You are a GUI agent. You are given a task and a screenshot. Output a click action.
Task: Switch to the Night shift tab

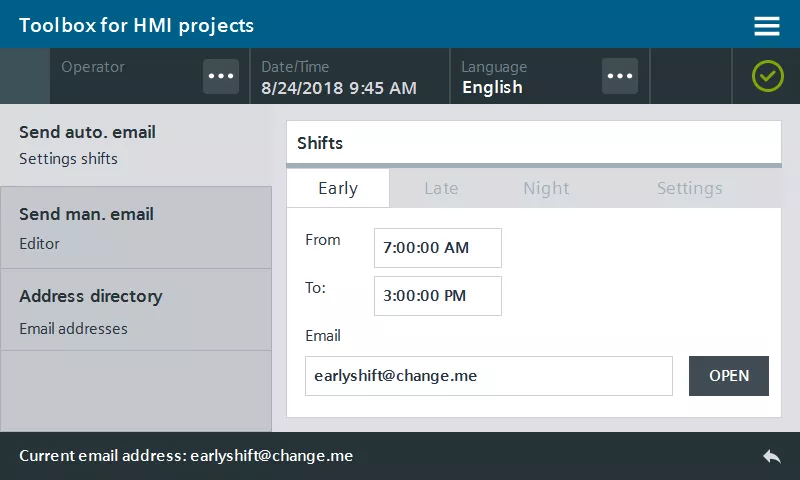point(546,188)
